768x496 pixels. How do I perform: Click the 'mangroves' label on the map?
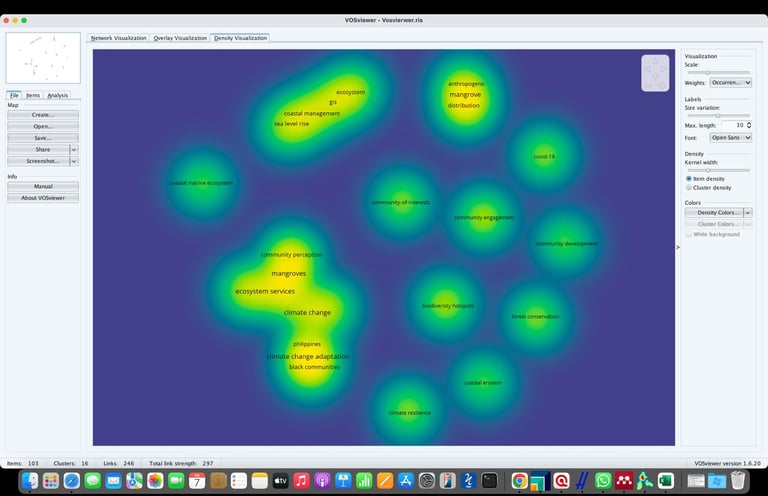(288, 274)
